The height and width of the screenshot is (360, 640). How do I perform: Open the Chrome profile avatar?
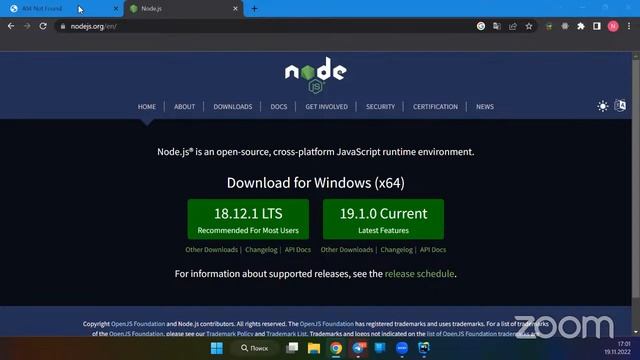click(613, 26)
